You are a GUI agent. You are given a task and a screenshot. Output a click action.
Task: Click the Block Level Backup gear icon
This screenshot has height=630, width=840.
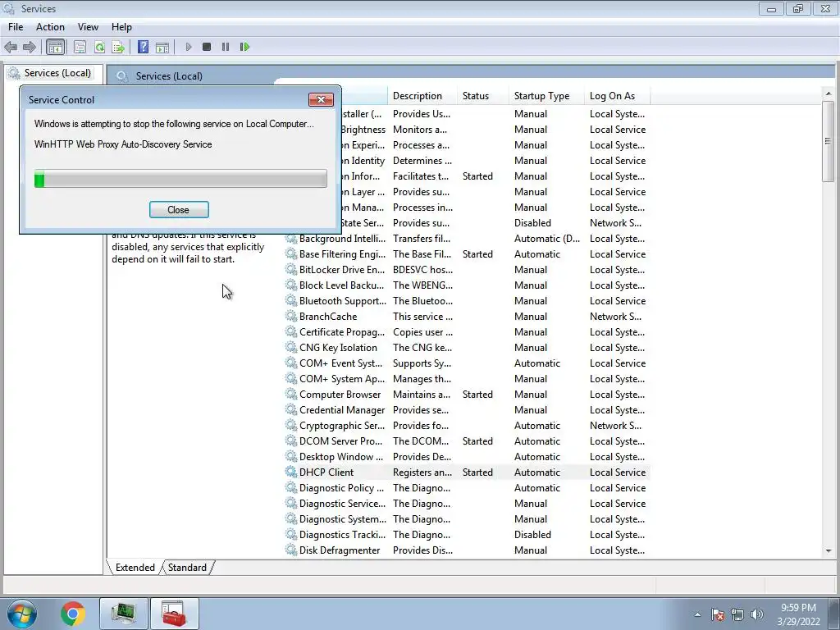(291, 285)
